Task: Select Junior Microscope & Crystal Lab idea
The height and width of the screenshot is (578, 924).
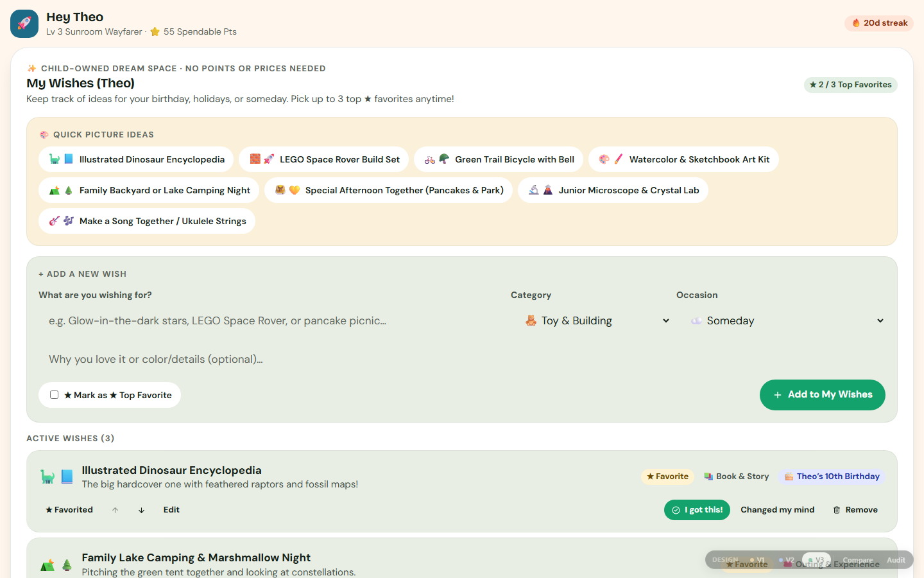Action: pos(613,190)
